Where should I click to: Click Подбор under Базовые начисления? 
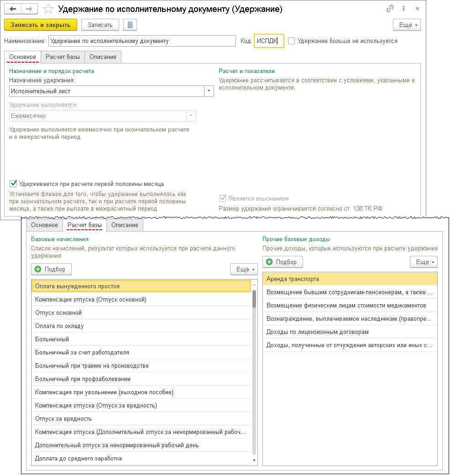tap(51, 269)
